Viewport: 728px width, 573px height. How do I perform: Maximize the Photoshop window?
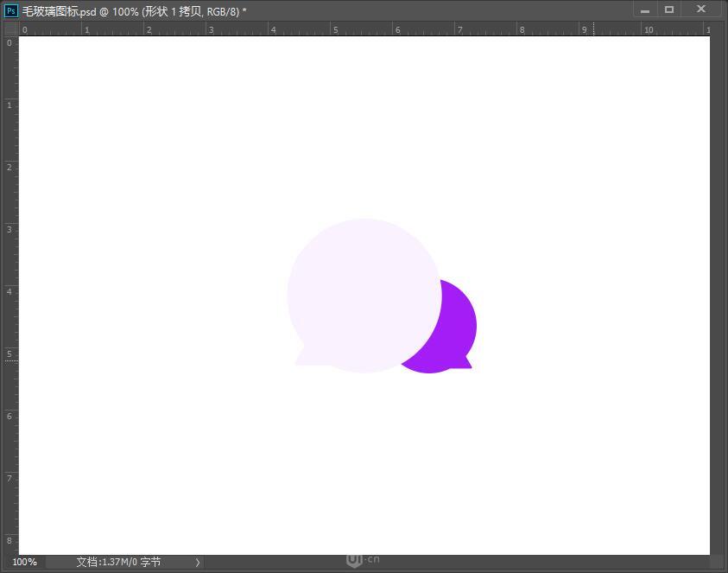tap(669, 10)
